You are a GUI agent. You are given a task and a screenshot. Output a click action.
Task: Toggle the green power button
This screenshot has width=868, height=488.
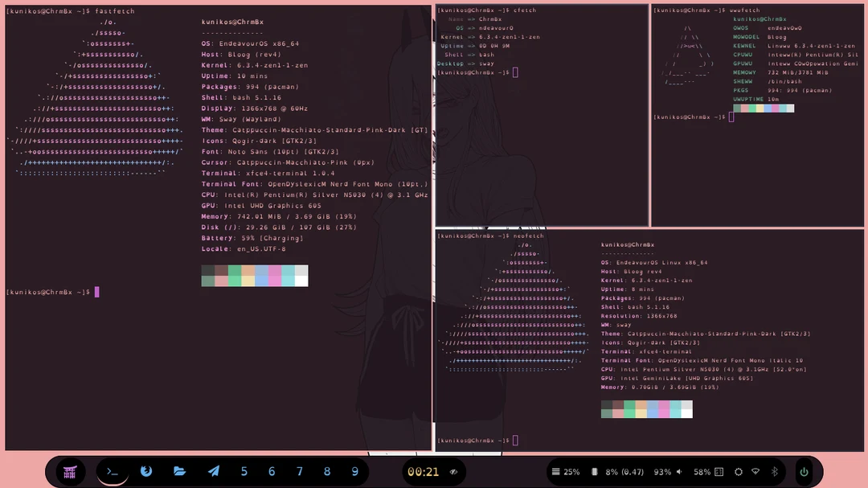point(804,472)
